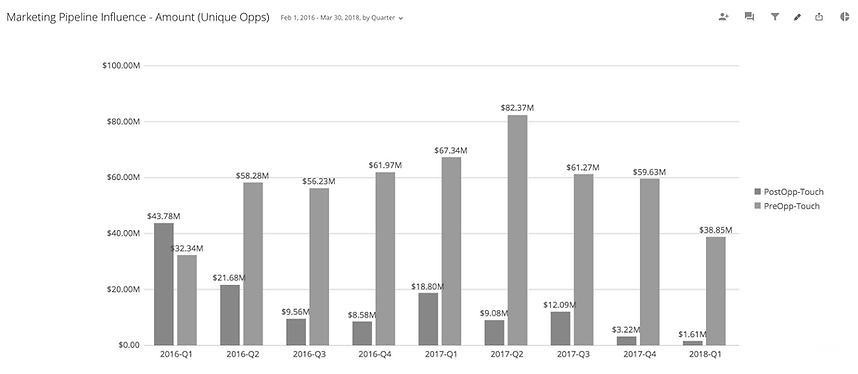Click the 2018-Q1 axis label
The image size is (858, 374).
[x=705, y=354]
